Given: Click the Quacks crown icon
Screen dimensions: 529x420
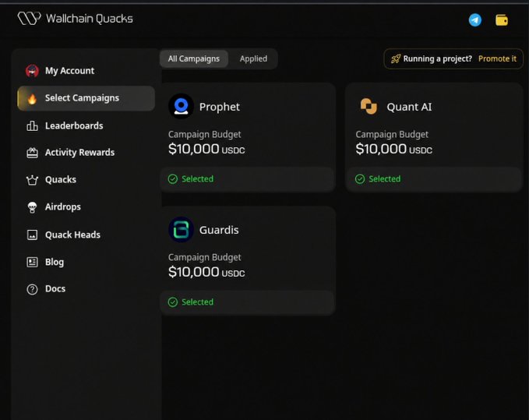Looking at the screenshot, I should (x=32, y=180).
